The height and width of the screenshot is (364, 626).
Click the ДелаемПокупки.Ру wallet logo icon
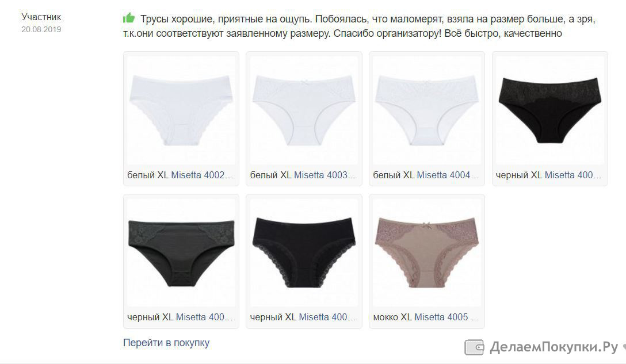tap(474, 347)
